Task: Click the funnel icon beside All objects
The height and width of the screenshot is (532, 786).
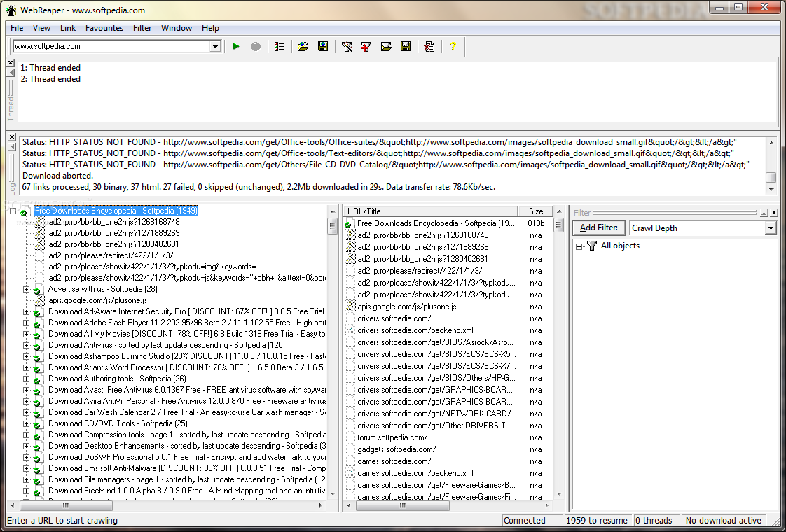Action: 591,246
